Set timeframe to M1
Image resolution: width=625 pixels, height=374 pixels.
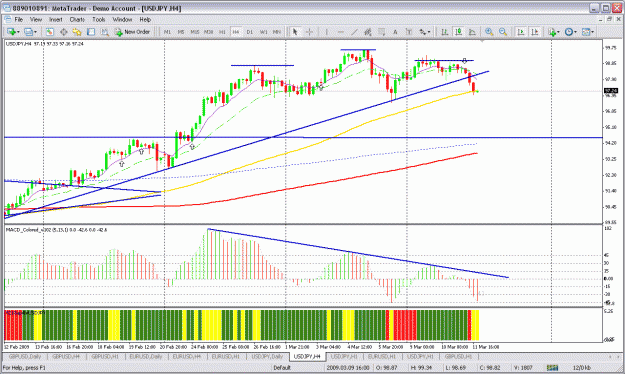click(167, 32)
